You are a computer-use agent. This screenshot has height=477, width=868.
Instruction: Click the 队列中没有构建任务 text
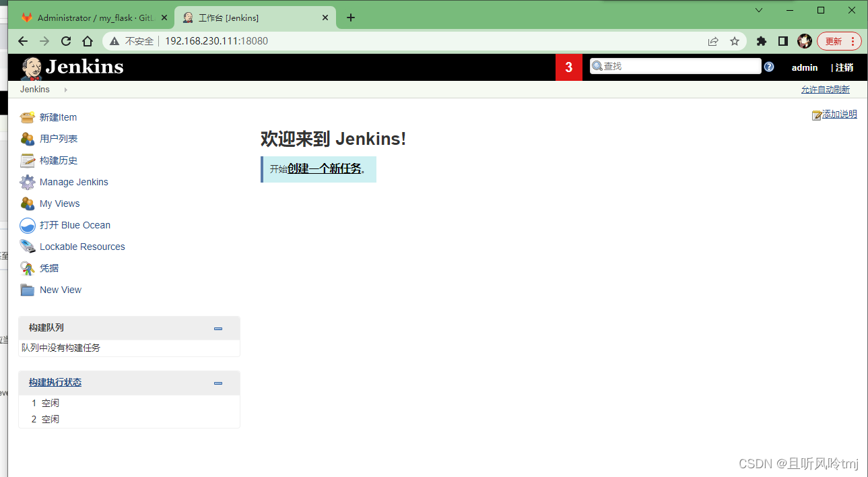61,348
